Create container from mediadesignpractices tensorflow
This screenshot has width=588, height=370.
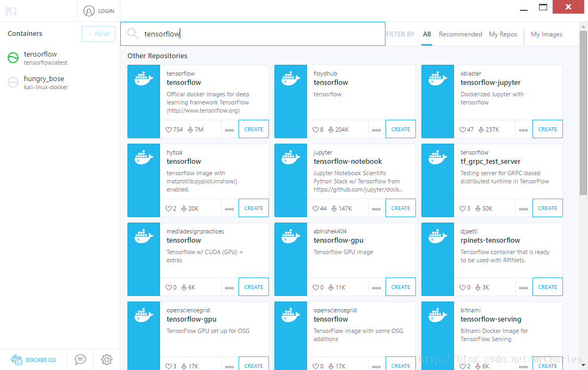[254, 287]
